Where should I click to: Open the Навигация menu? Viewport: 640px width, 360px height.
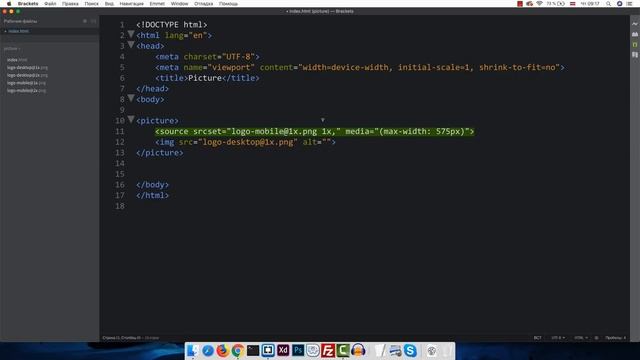coord(131,4)
